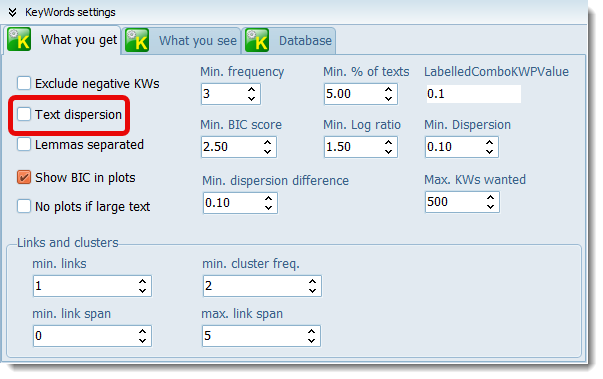Click the KeyWords settings header text
Image resolution: width=603 pixels, height=379 pixels.
pyautogui.click(x=70, y=12)
